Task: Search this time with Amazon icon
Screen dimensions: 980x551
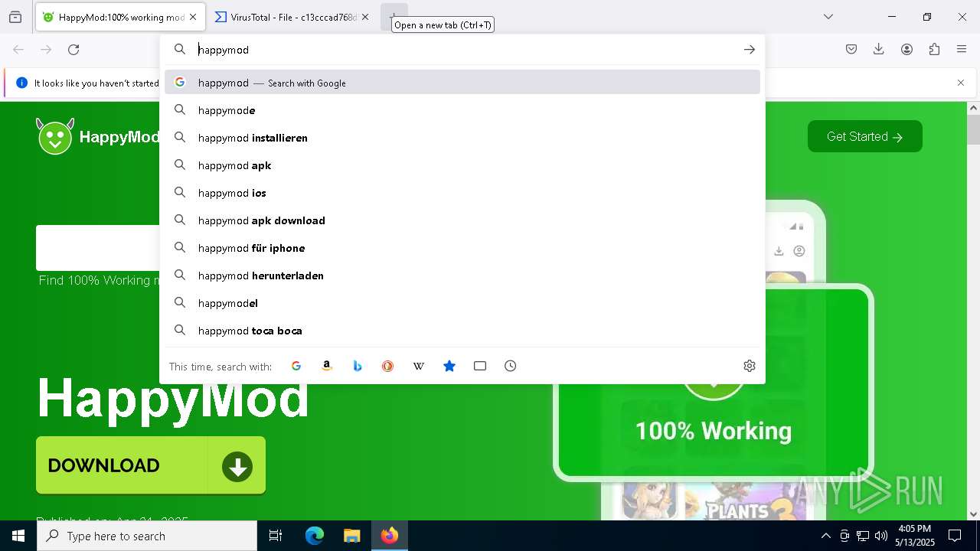Action: point(327,366)
